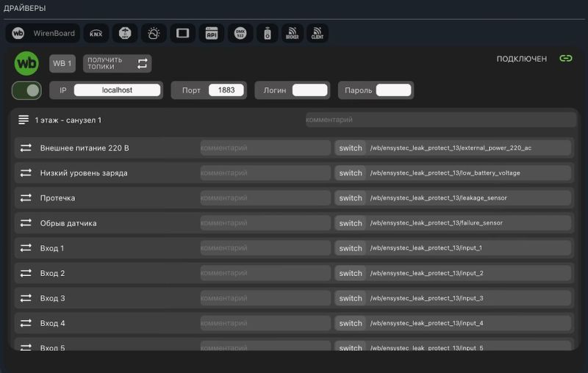Open switch type dropdown for input_4
588x373 pixels.
[x=351, y=323]
